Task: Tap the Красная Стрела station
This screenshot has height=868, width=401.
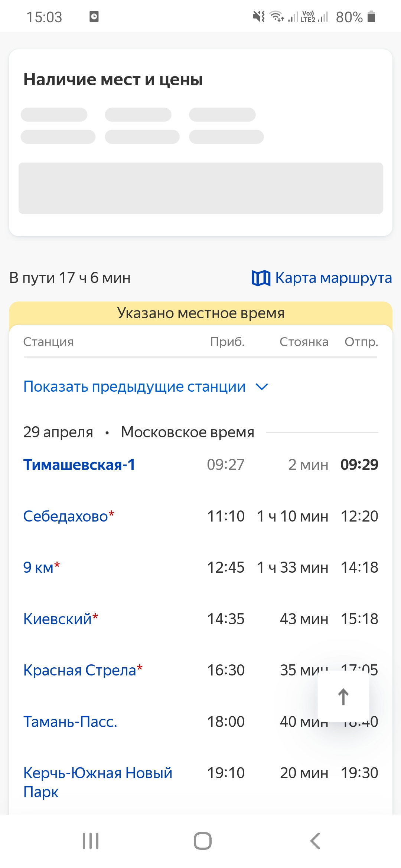Action: (x=80, y=670)
